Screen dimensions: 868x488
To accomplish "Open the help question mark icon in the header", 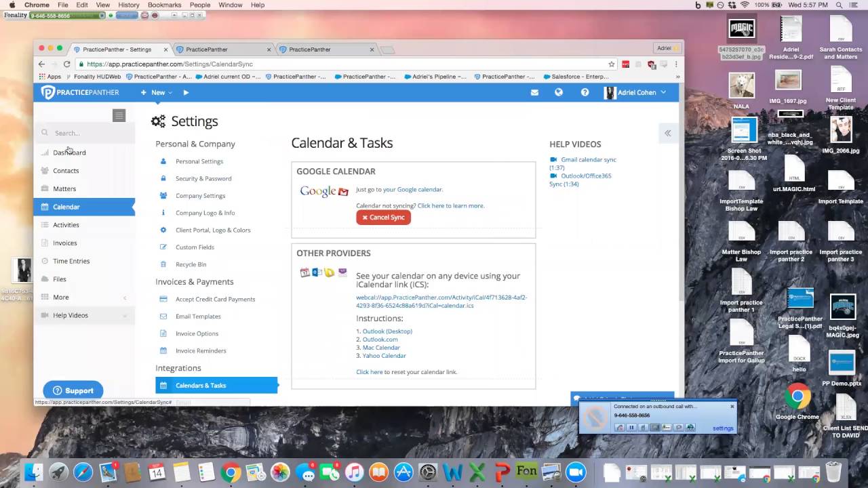I will 585,92.
